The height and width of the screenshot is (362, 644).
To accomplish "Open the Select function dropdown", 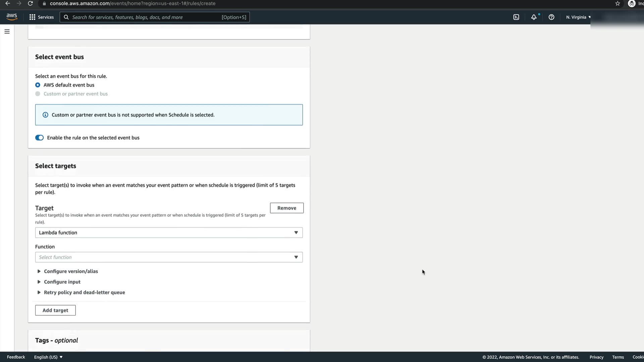I will (169, 257).
